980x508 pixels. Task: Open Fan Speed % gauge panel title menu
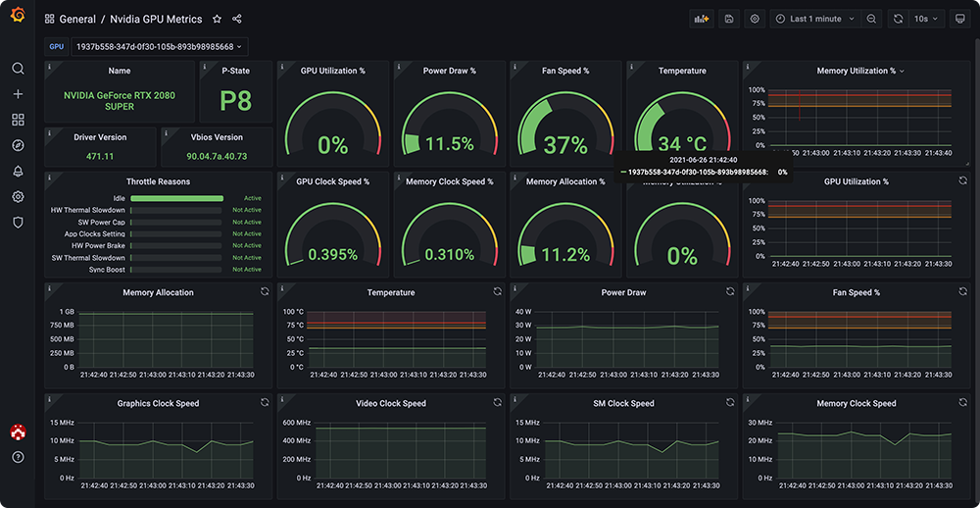pos(565,71)
